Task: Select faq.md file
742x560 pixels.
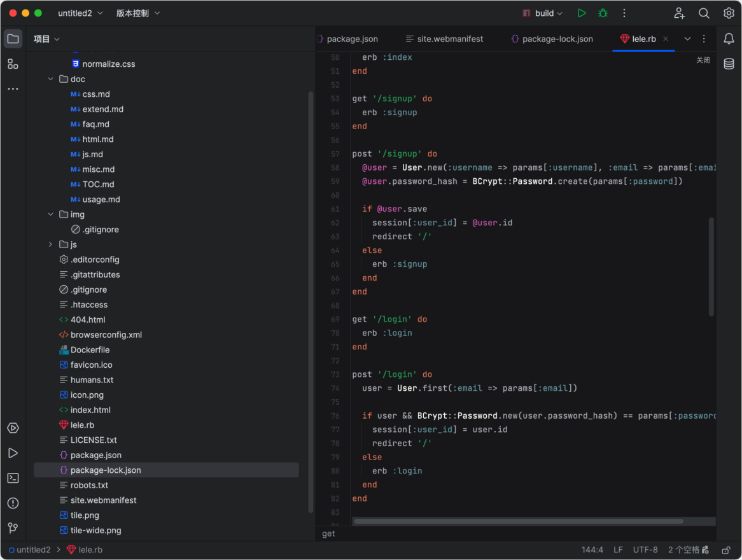Action: coord(90,124)
